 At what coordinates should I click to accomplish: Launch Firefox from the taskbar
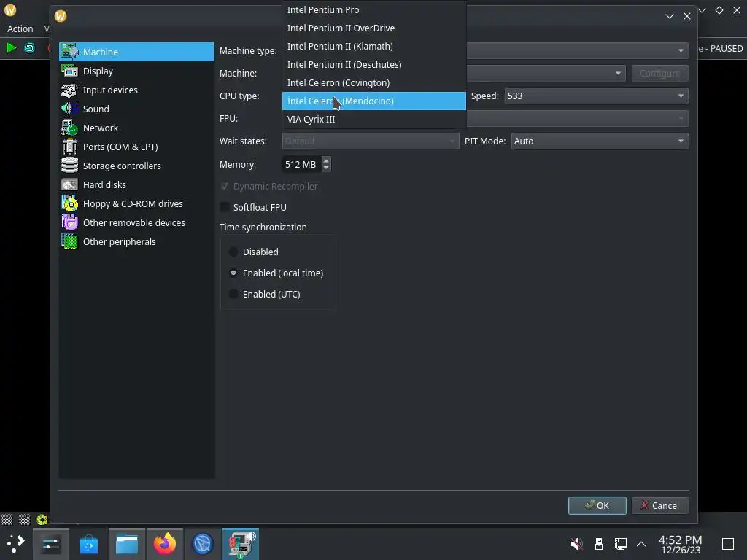point(165,544)
